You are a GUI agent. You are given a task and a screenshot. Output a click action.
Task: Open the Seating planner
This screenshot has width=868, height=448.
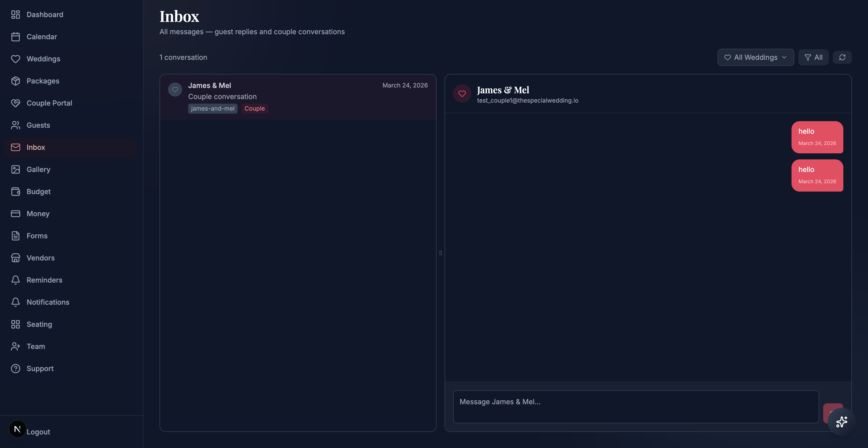39,324
